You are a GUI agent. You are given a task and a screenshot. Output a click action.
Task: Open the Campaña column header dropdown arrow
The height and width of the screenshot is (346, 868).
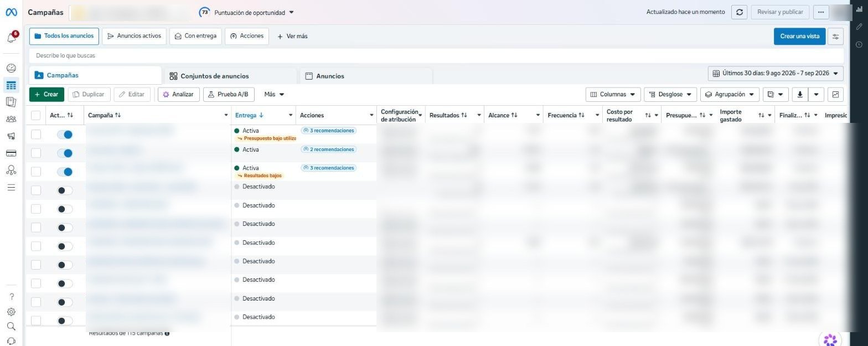click(x=226, y=115)
